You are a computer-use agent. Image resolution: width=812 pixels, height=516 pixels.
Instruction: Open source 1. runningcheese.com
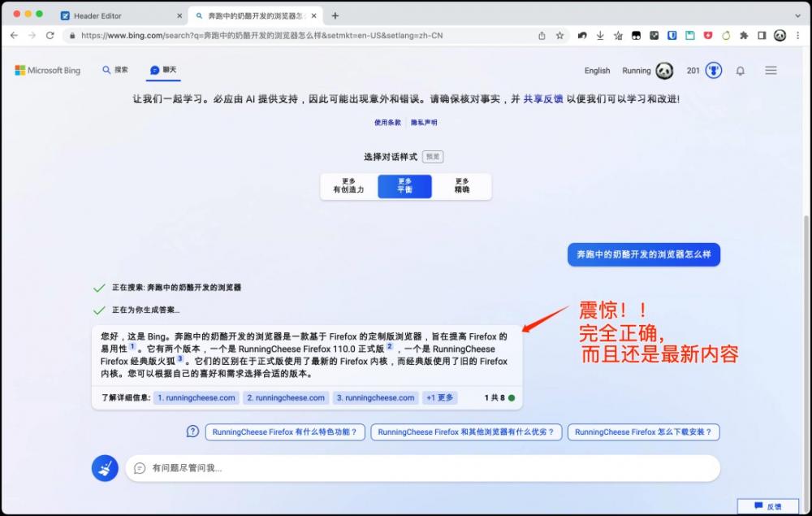197,398
